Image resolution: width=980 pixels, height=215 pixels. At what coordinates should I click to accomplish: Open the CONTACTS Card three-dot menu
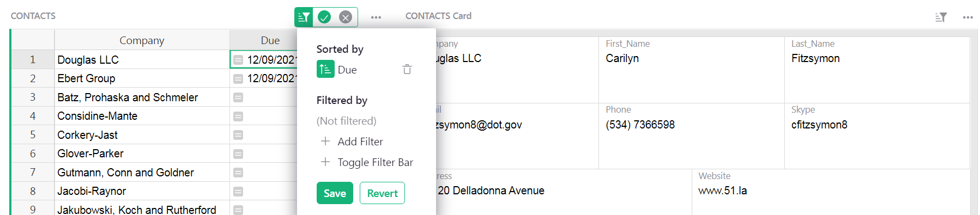pos(968,17)
